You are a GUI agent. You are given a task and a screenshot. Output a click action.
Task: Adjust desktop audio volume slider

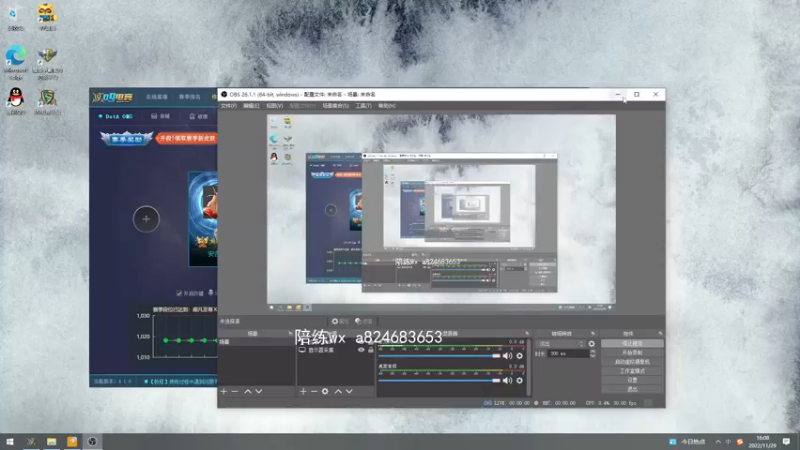pyautogui.click(x=439, y=380)
